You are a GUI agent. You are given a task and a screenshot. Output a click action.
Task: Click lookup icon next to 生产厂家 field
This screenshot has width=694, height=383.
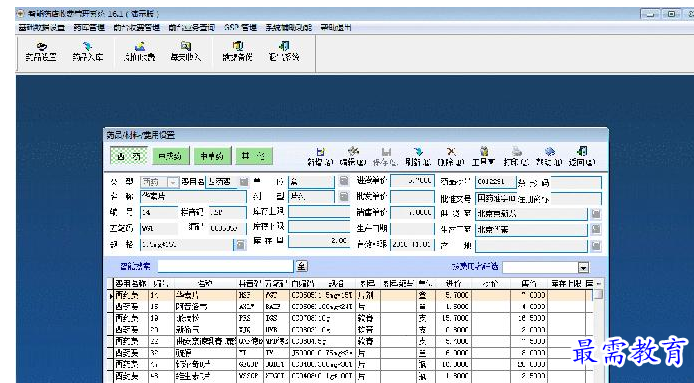596,229
